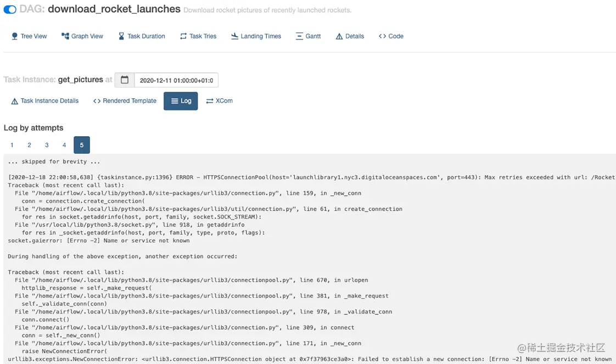Open the XCom tab

pos(219,101)
